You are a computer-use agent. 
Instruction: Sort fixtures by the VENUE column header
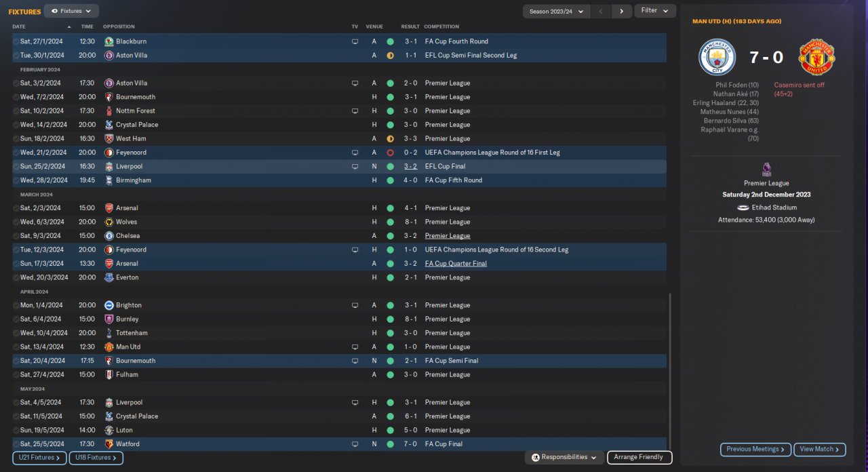pyautogui.click(x=374, y=26)
